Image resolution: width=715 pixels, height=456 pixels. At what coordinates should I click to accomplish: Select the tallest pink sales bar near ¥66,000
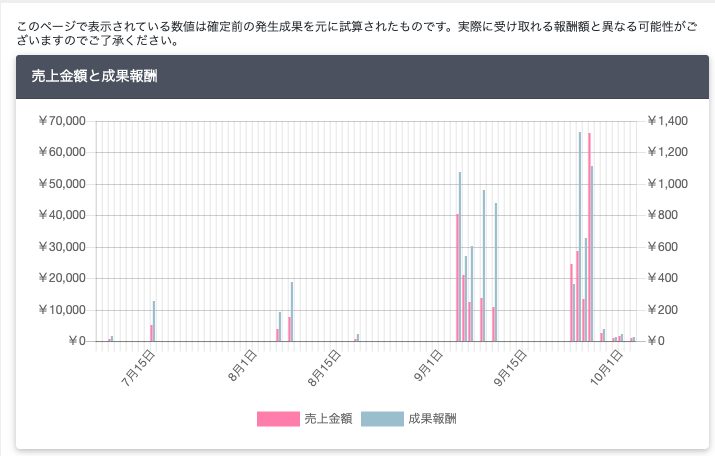(x=589, y=237)
